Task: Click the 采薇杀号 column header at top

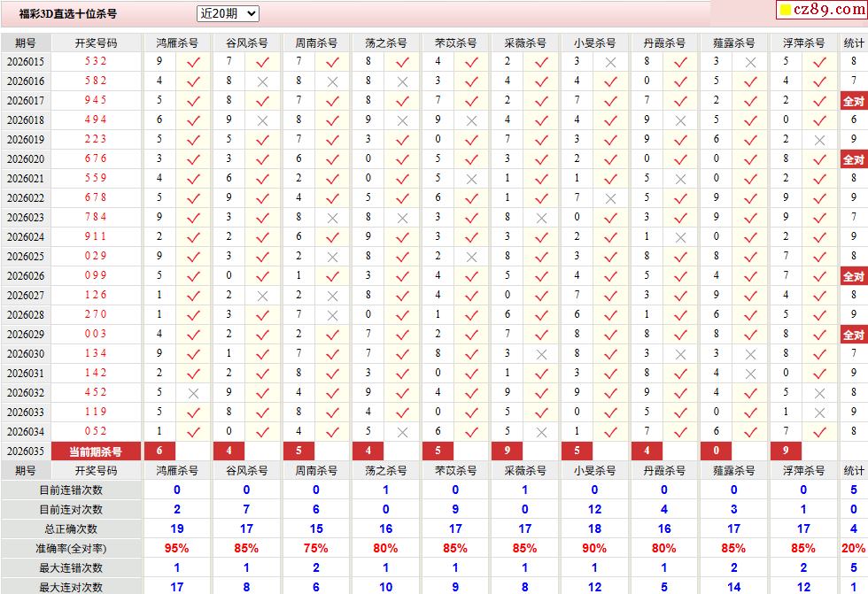Action: (524, 43)
